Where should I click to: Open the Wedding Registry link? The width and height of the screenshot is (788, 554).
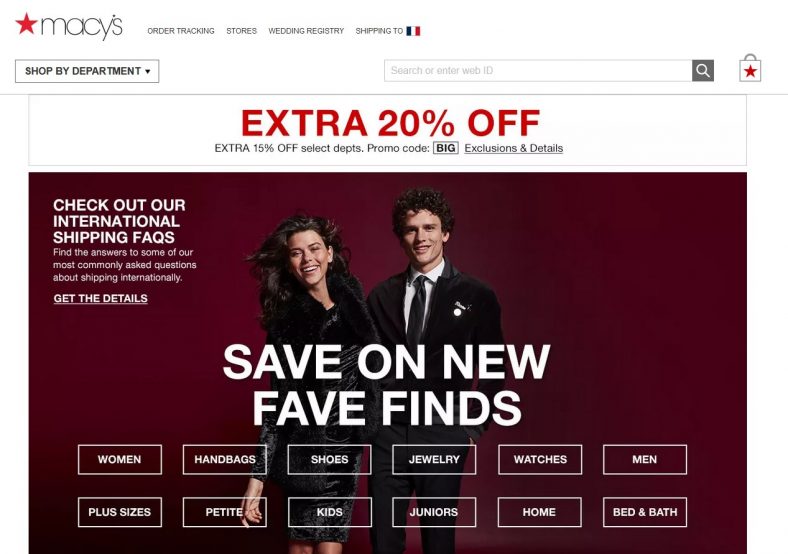(x=306, y=31)
